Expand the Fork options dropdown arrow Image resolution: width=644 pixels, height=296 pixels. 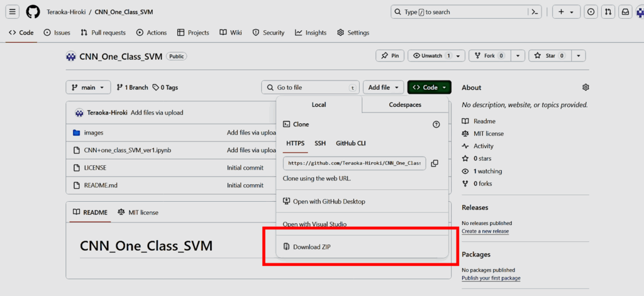pyautogui.click(x=517, y=56)
